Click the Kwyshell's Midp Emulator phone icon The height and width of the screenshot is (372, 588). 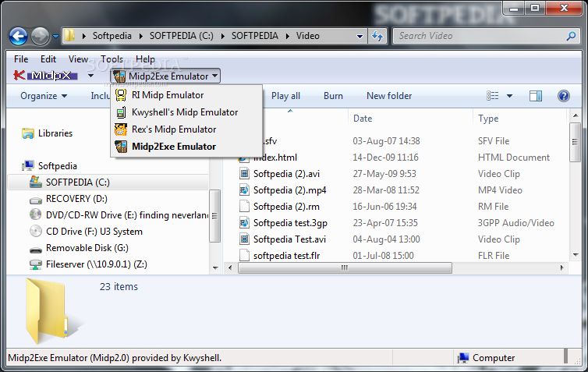pos(121,112)
